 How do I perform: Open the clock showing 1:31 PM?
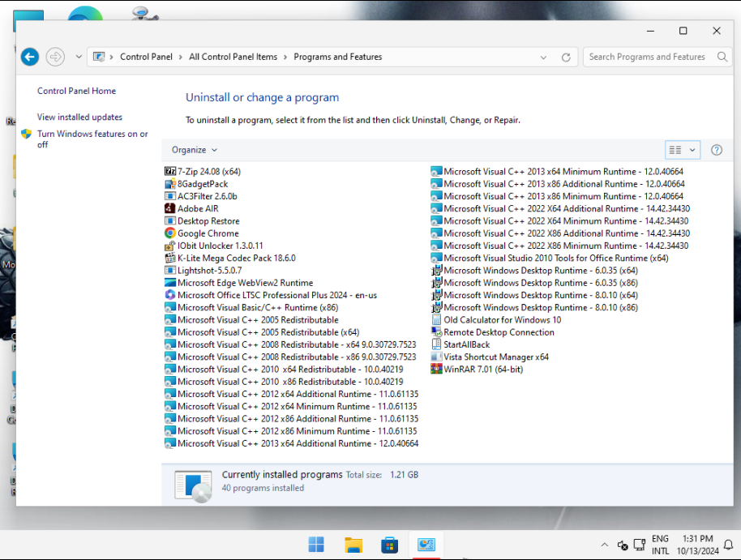pos(697,545)
